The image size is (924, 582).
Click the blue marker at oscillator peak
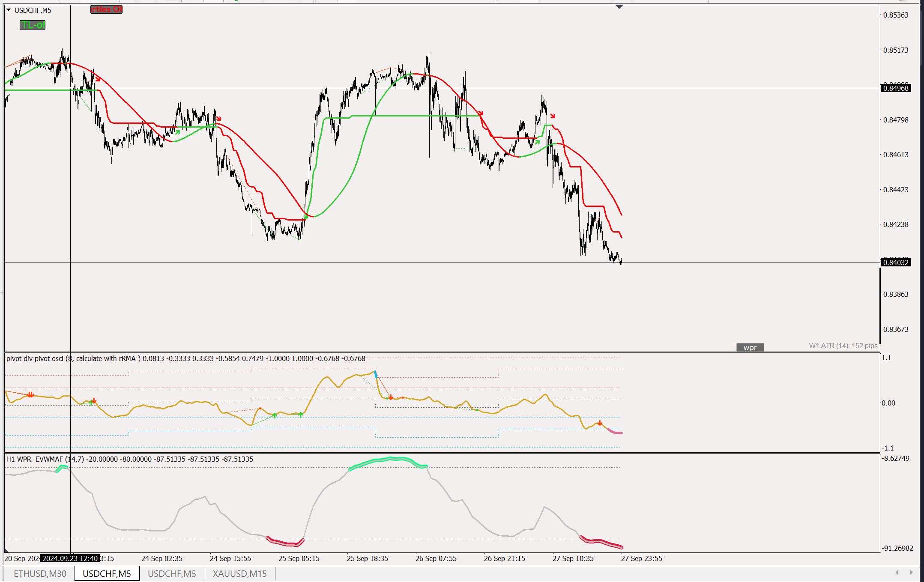376,375
